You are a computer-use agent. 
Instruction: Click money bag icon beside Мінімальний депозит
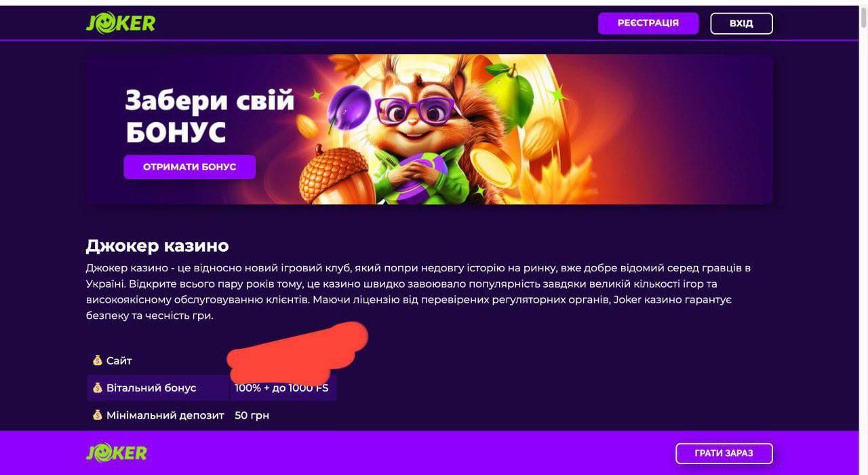(97, 415)
